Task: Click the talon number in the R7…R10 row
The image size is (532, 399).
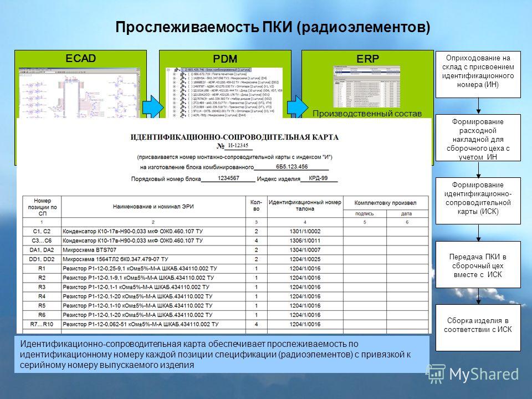Action: tap(305, 324)
